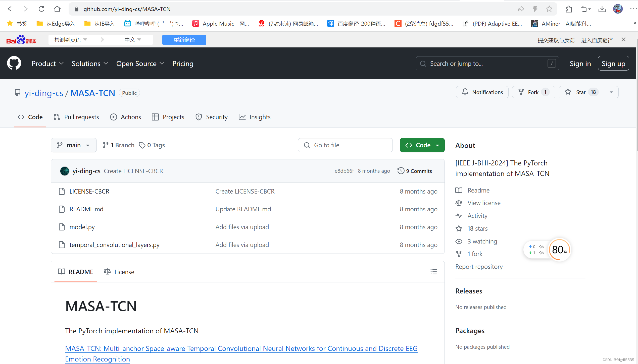Reload the page with refresh icon
638x364 pixels.
41,9
